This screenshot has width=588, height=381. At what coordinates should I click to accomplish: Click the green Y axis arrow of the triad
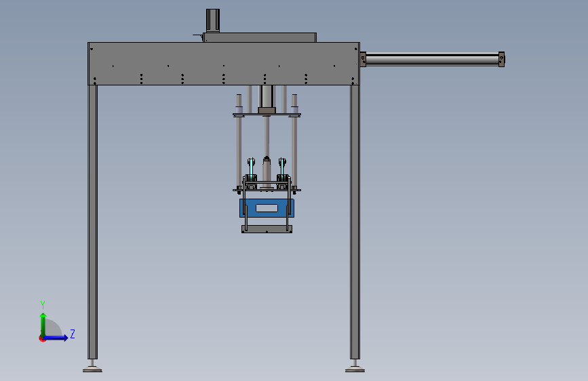pyautogui.click(x=43, y=325)
